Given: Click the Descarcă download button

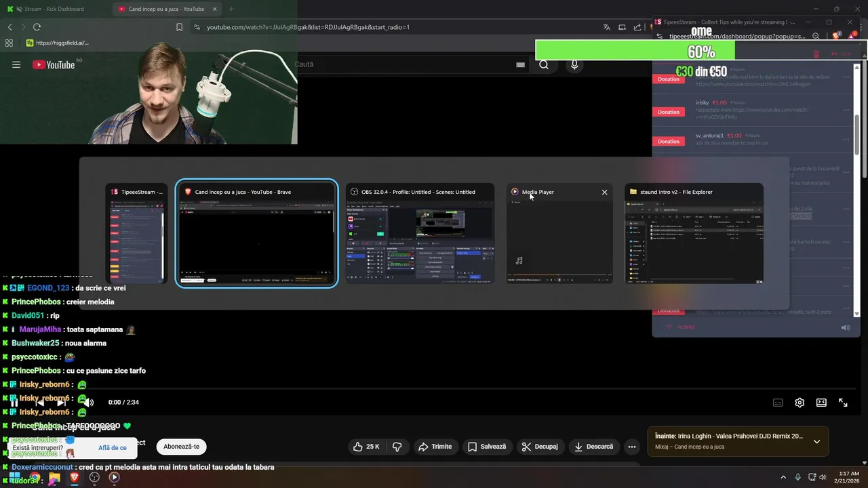Looking at the screenshot, I should [x=593, y=447].
